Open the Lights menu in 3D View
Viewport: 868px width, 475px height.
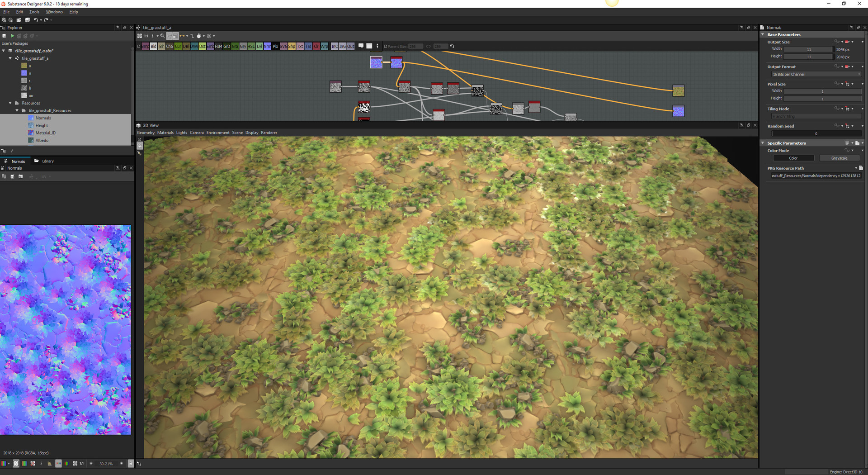pyautogui.click(x=181, y=133)
